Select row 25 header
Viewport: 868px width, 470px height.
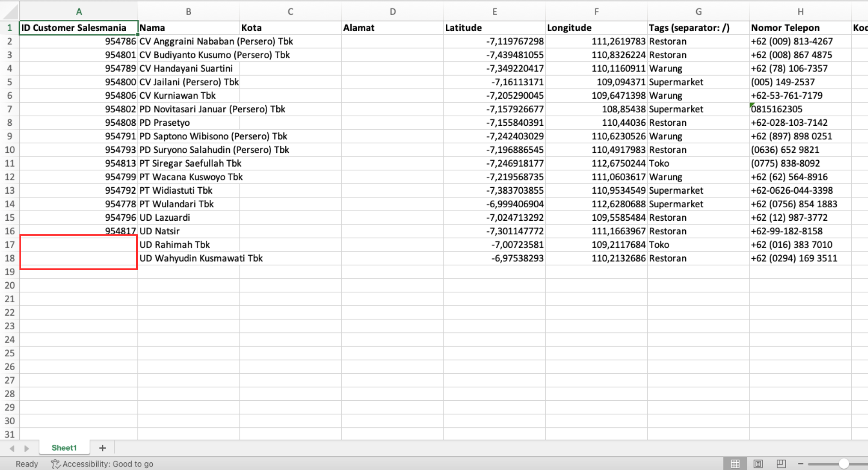point(9,353)
